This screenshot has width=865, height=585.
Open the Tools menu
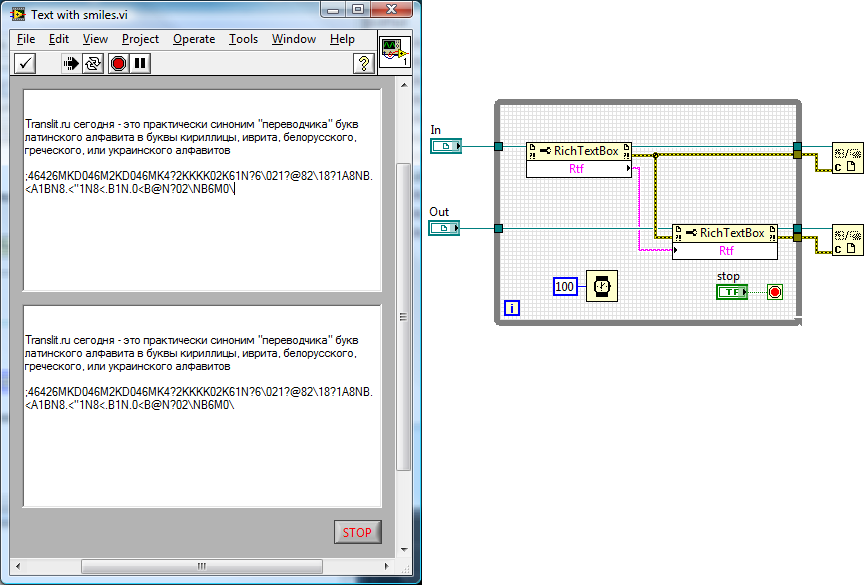(x=243, y=39)
